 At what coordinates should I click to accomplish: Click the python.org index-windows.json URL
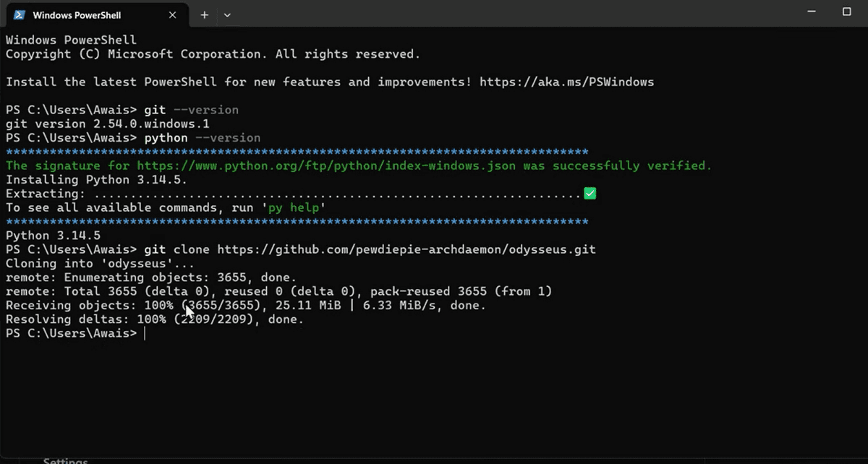click(x=328, y=166)
